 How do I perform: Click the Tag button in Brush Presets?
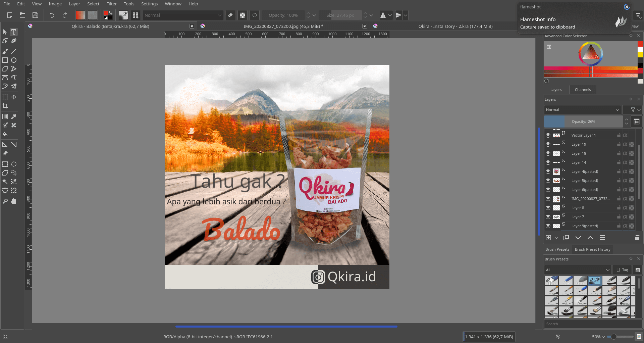[x=622, y=270]
